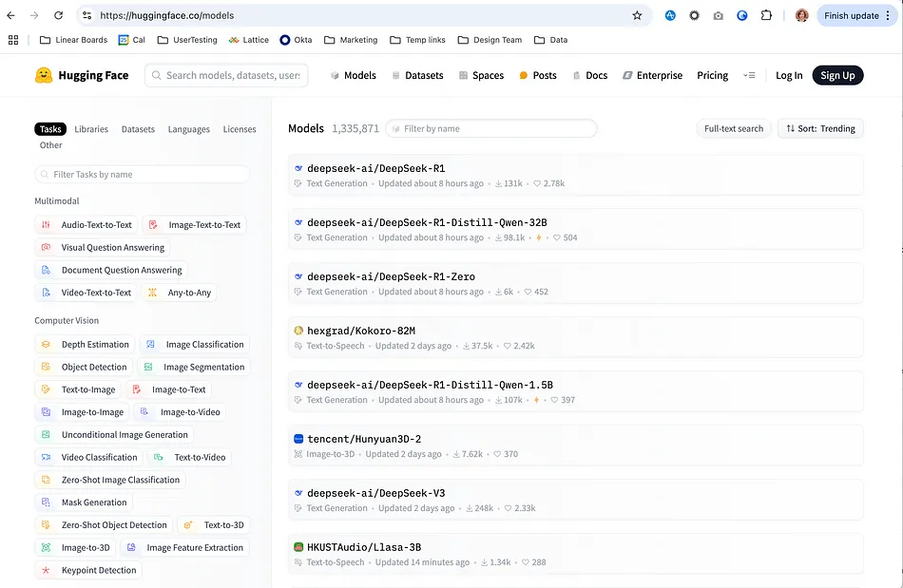The width and height of the screenshot is (903, 588).
Task: Click the Hugging Face logo emoji
Action: [x=44, y=75]
